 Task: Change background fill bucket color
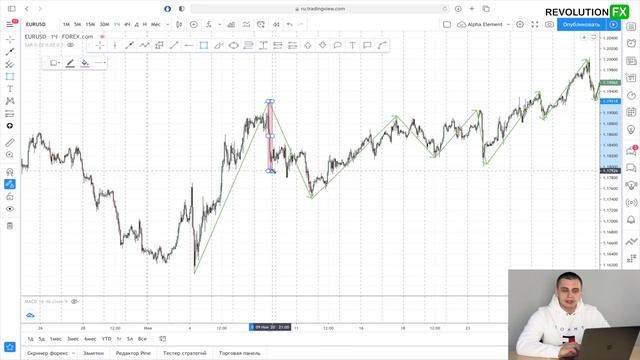[x=85, y=63]
